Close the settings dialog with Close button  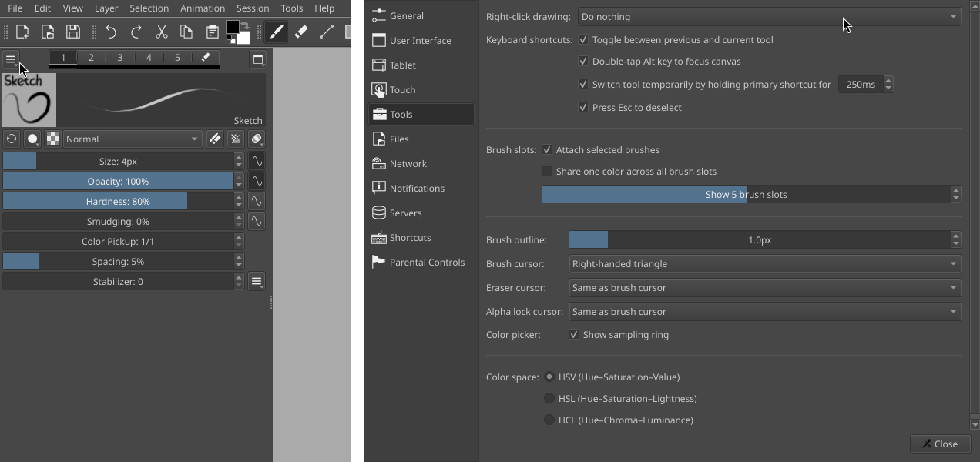[940, 444]
